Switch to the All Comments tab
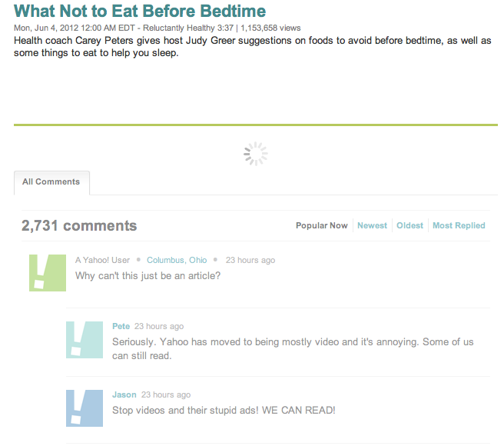The width and height of the screenshot is (504, 446). coord(51,182)
